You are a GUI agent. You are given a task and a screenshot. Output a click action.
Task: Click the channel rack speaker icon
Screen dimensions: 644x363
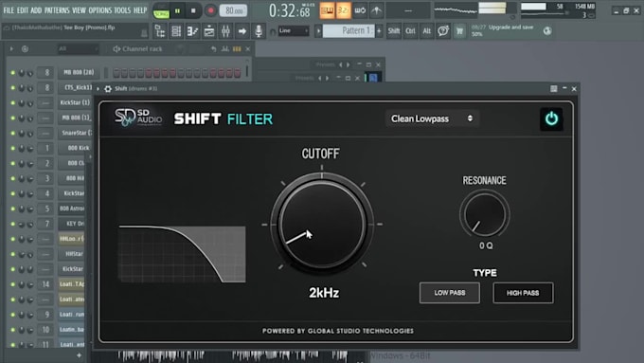[x=116, y=49]
